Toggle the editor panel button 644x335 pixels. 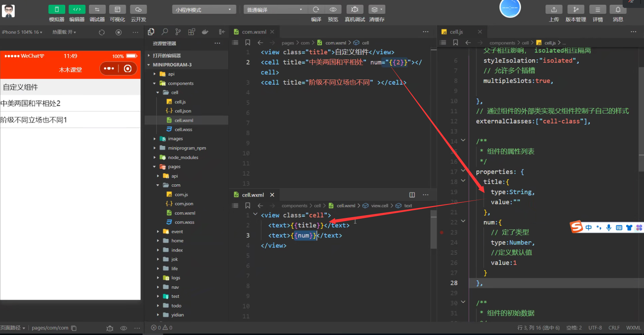pos(77,9)
